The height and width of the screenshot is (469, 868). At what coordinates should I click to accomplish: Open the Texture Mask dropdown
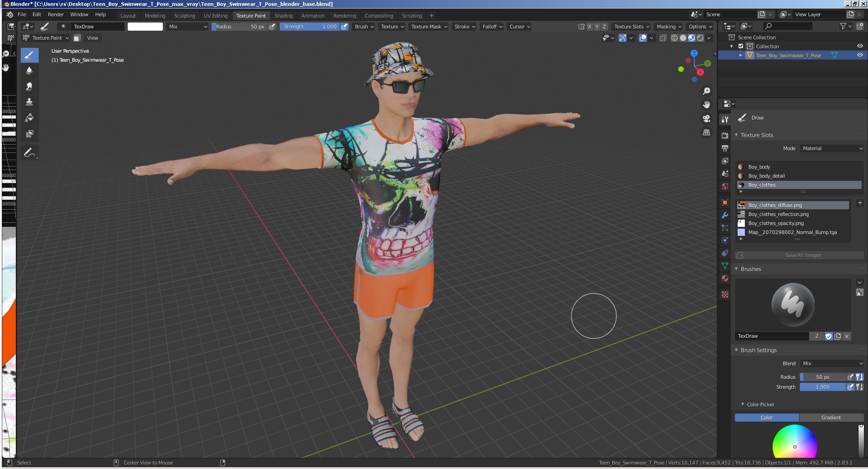429,27
